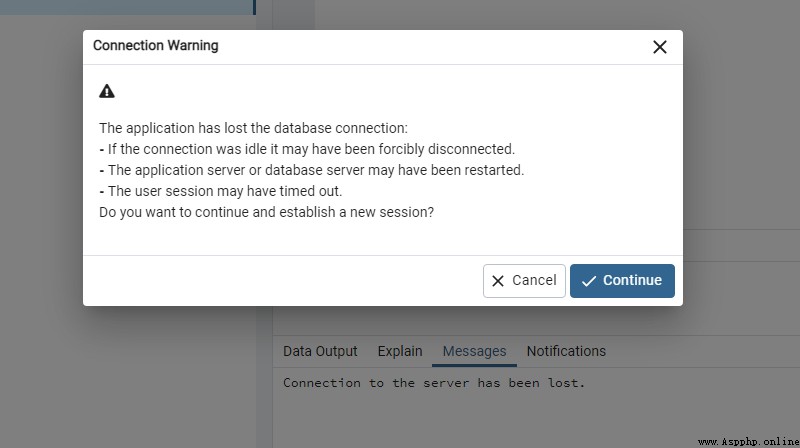The width and height of the screenshot is (800, 448).
Task: Click the 'Connection to the server has been lost' message
Action: [434, 383]
